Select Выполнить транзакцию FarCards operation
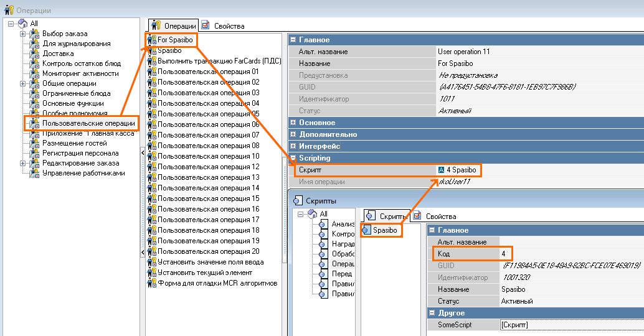The height and width of the screenshot is (336, 644). [219, 61]
